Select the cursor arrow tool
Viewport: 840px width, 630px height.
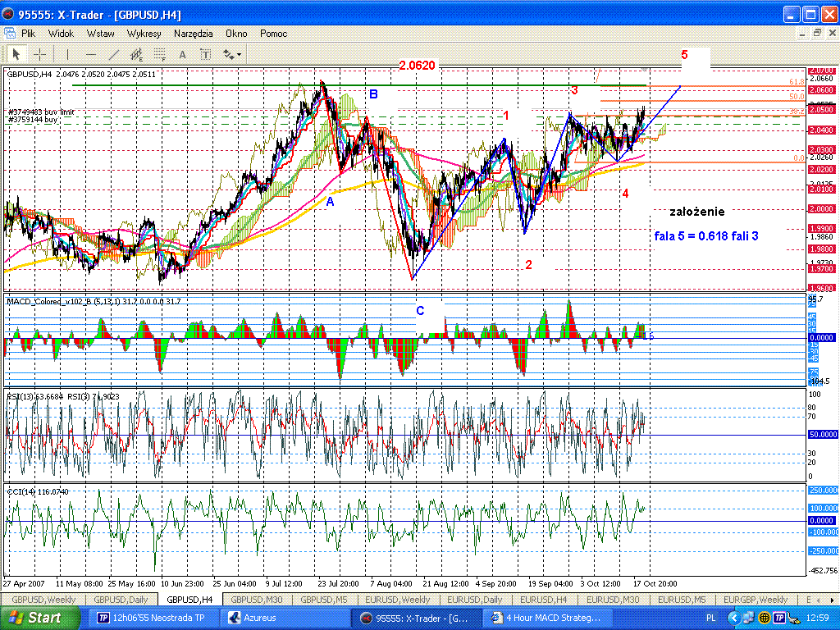pos(16,54)
